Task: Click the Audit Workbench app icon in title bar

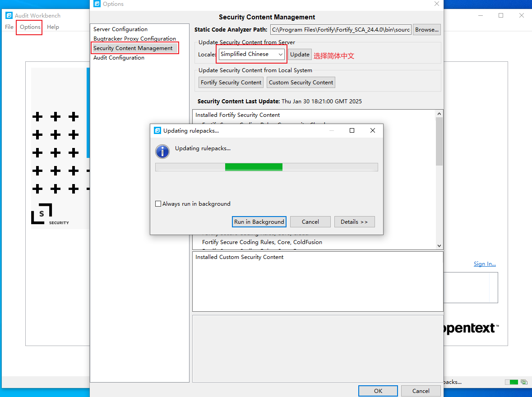Action: [9, 16]
